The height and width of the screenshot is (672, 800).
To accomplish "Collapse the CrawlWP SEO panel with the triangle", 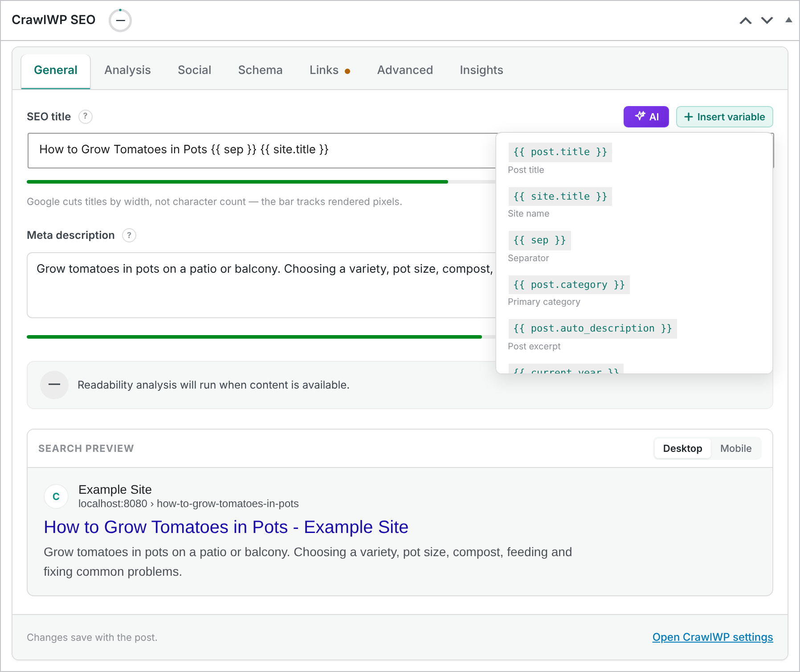I will 788,20.
